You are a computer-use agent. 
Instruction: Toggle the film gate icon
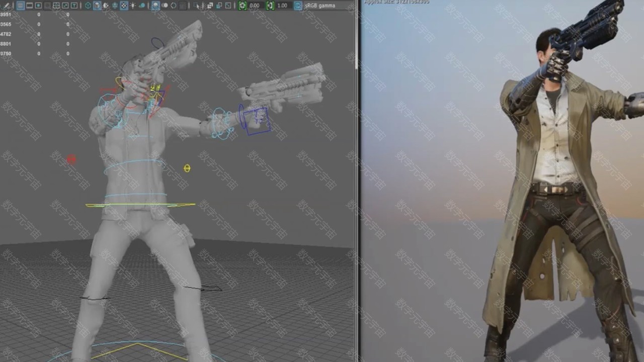29,6
